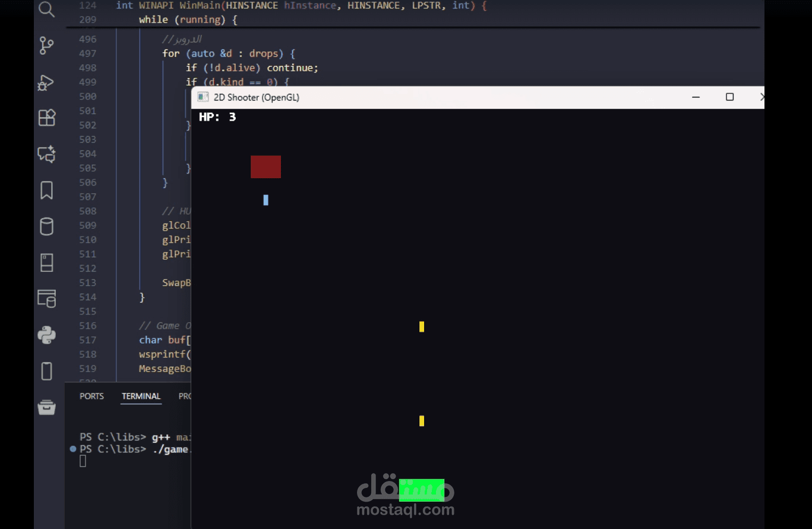Screen dimensions: 812x529
Task: Click line number 513 in the gutter
Action: click(x=87, y=283)
